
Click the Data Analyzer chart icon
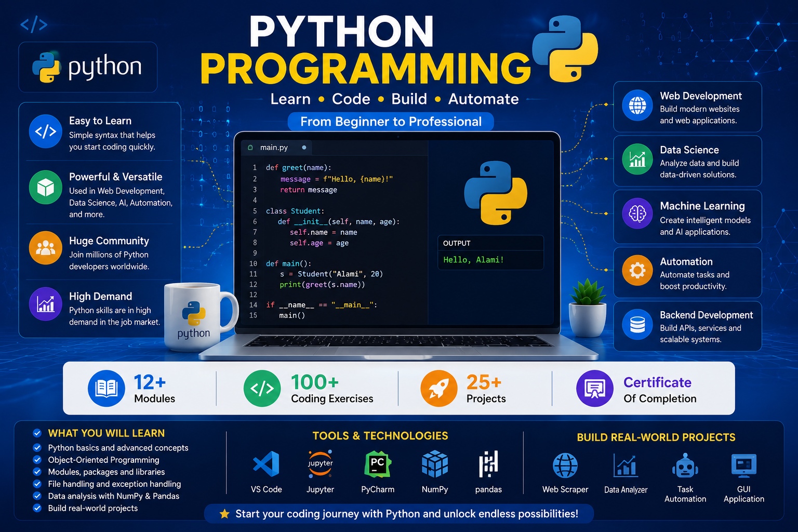tap(626, 465)
